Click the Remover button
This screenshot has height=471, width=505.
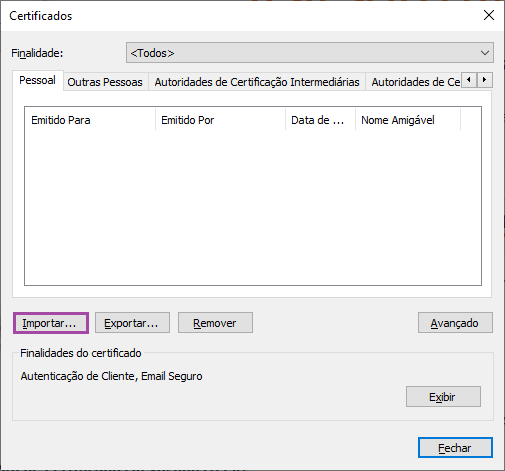(215, 323)
